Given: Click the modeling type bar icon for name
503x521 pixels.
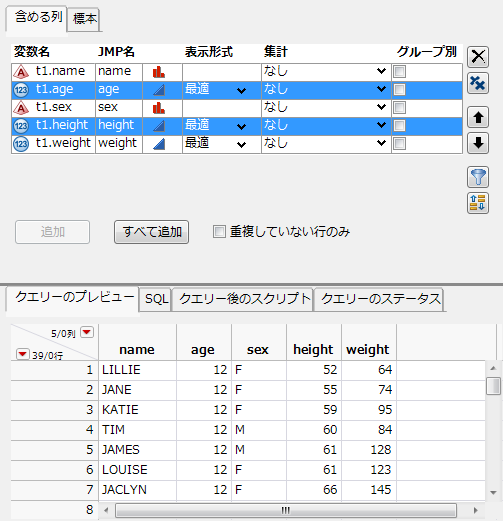Looking at the screenshot, I should click(159, 72).
